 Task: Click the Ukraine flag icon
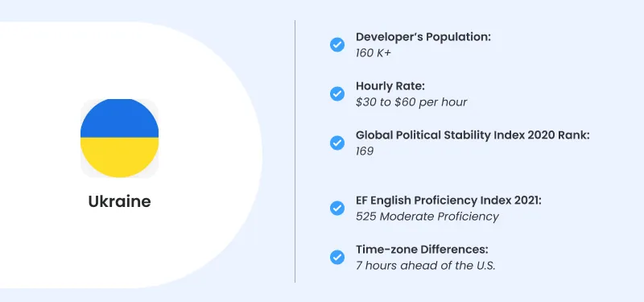point(119,138)
